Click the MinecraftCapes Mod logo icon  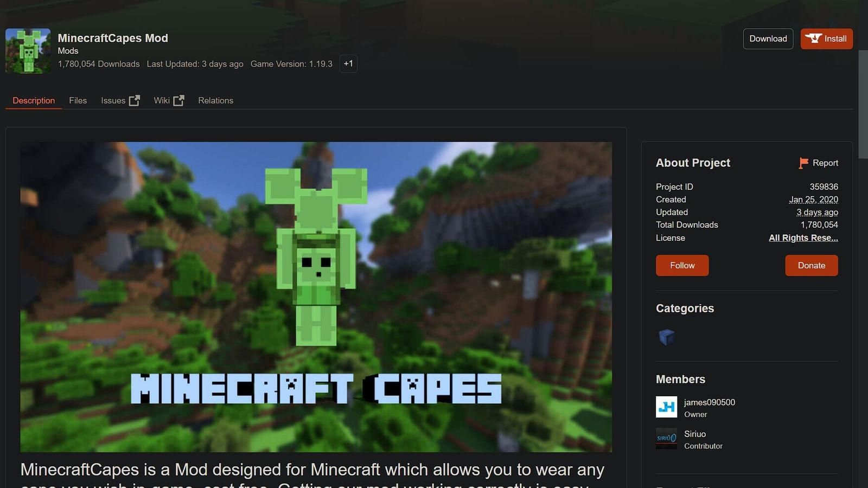coord(28,50)
